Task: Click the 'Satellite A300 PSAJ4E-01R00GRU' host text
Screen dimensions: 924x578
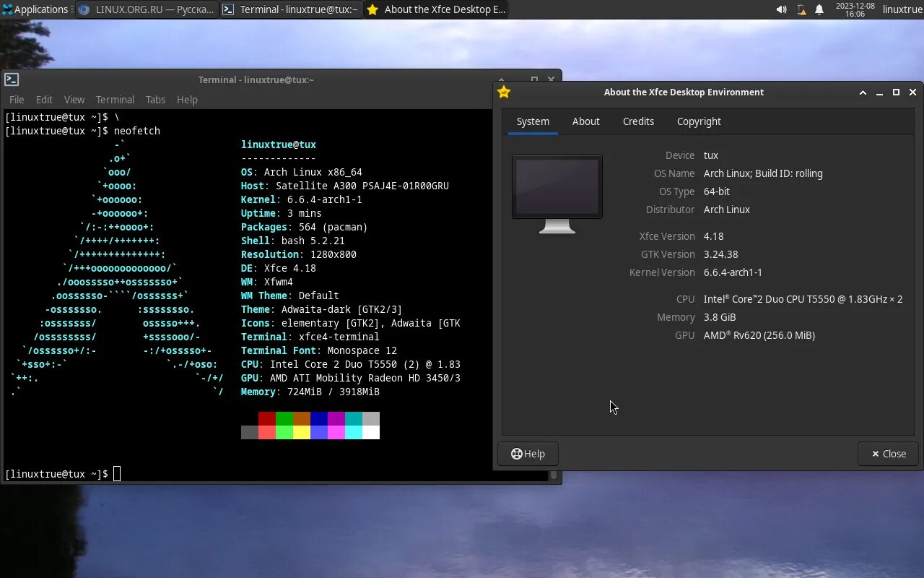Action: tap(362, 186)
